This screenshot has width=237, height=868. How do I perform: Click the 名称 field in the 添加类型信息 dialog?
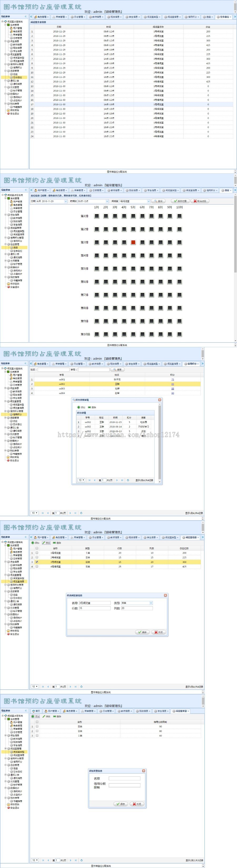pyautogui.click(x=124, y=779)
